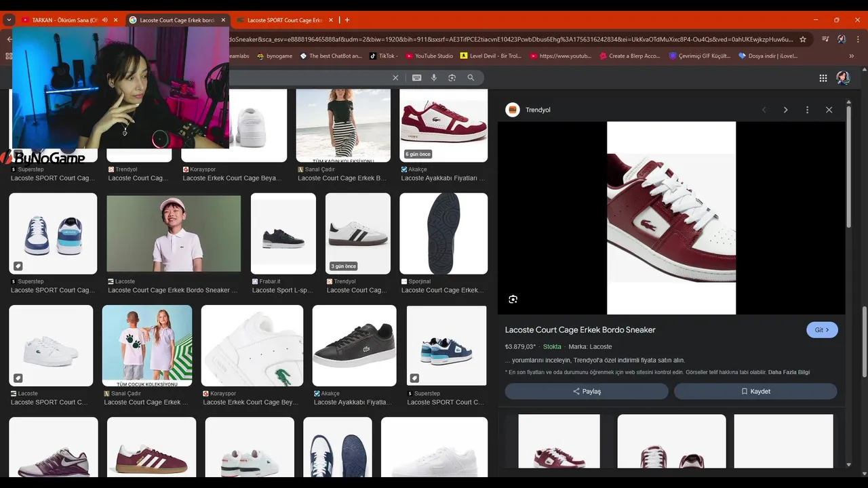This screenshot has height=488, width=868.
Task: Select the active Lacoste Court Cage Erkek tab
Action: click(176, 20)
